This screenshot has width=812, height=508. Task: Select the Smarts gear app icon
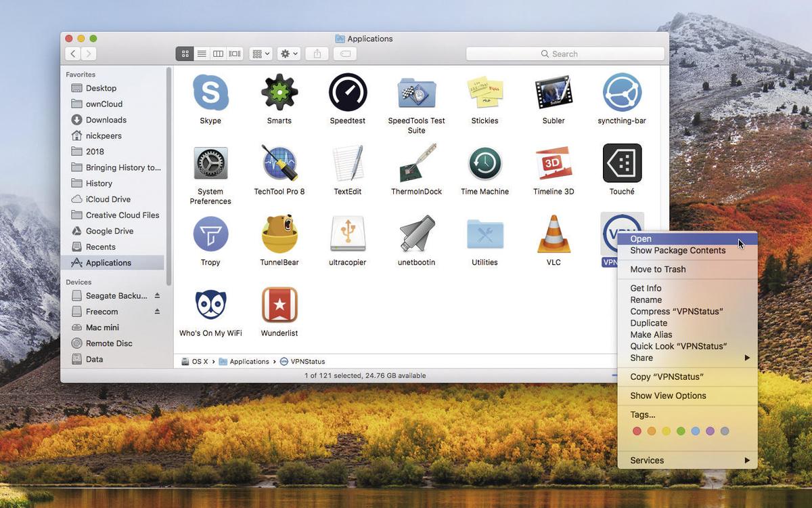[279, 92]
